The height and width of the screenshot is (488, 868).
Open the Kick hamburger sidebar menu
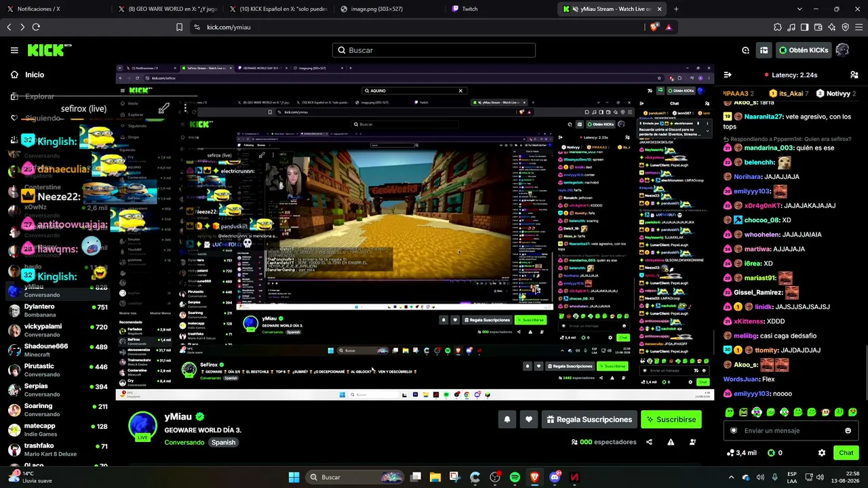(14, 50)
